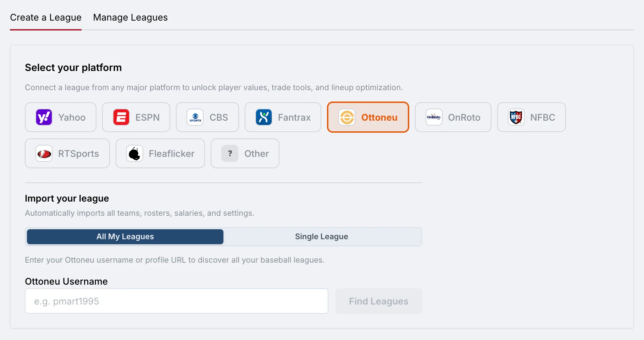The height and width of the screenshot is (340, 644).
Task: Click the Find Leagues button
Action: [x=379, y=301]
